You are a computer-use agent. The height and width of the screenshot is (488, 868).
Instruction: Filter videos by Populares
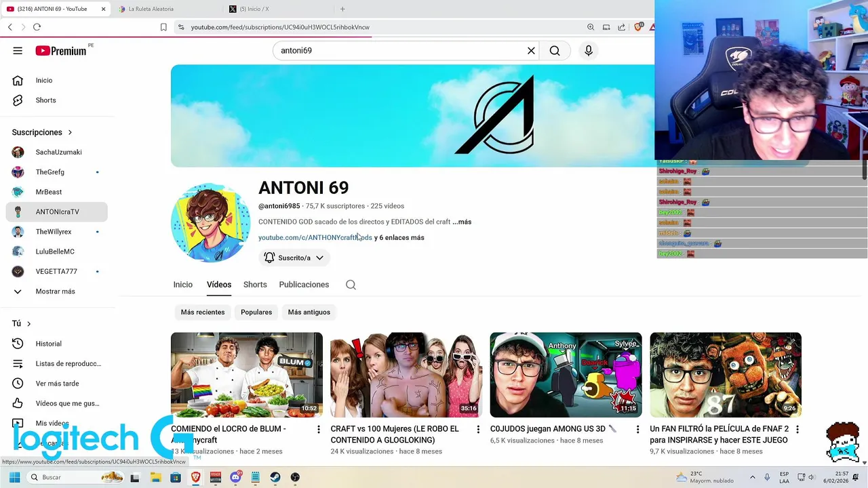coord(256,312)
